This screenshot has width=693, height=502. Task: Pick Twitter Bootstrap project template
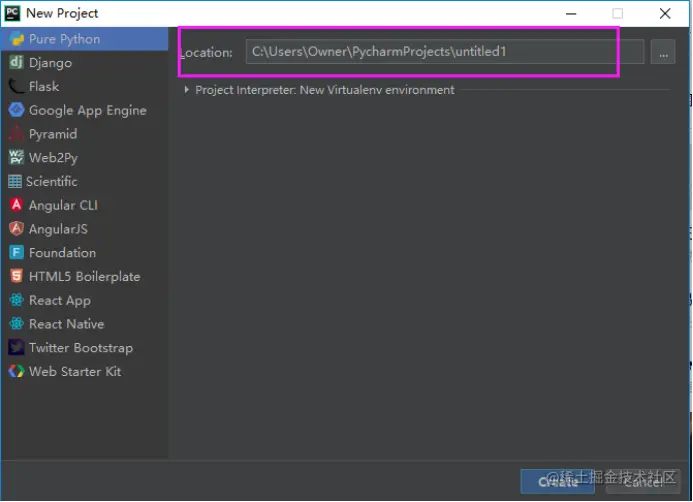[x=80, y=348]
